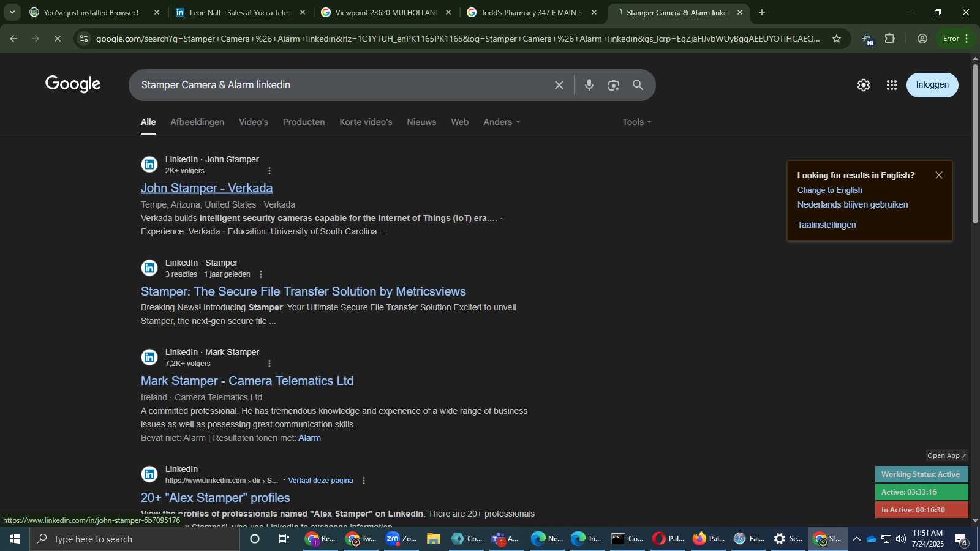Screen dimensions: 980x551
Task: Bookmark this page with star icon
Action: click(836, 39)
